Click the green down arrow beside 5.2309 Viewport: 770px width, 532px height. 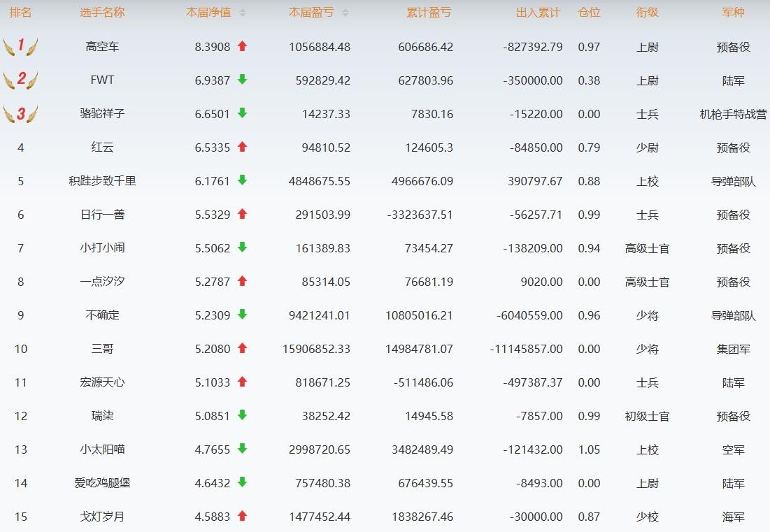point(242,315)
